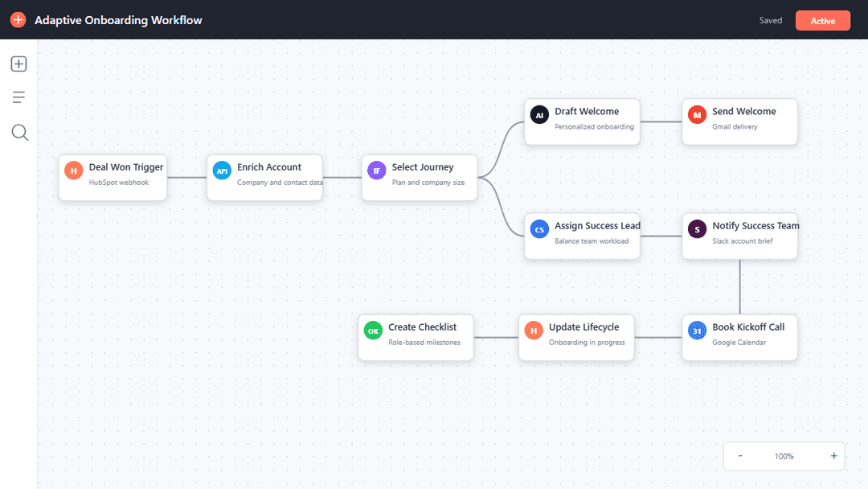Click the Slack account brief subtitle
Viewport: 868px width, 489px height.
click(743, 241)
